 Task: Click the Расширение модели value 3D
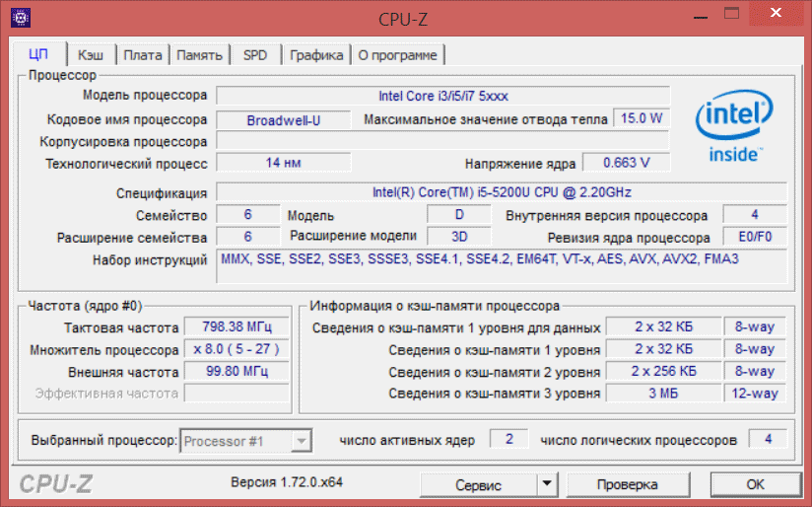coord(459,237)
